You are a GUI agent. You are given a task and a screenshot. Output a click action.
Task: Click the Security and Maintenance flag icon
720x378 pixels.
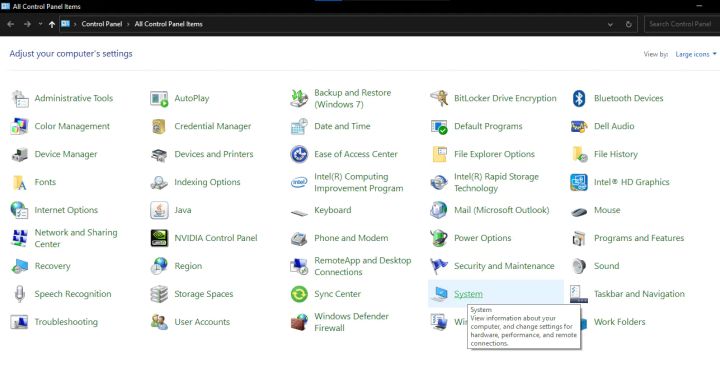439,266
